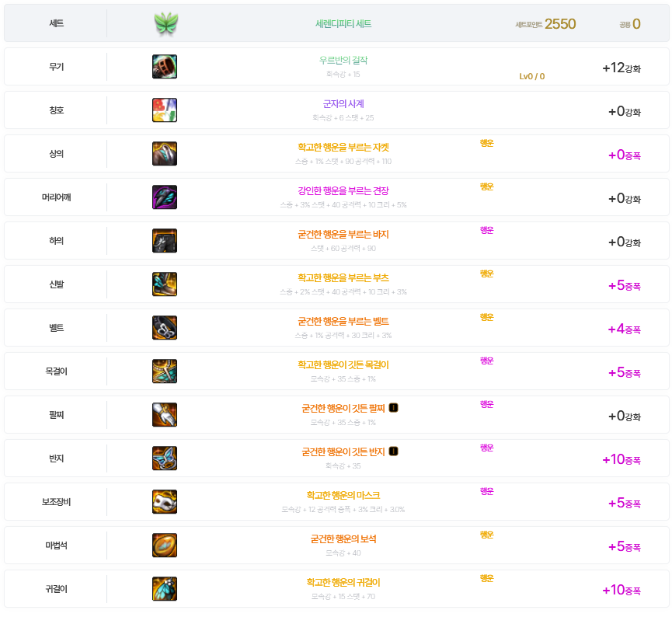Click the 신발 boots item icon
This screenshot has height=617, width=672.
(x=165, y=284)
